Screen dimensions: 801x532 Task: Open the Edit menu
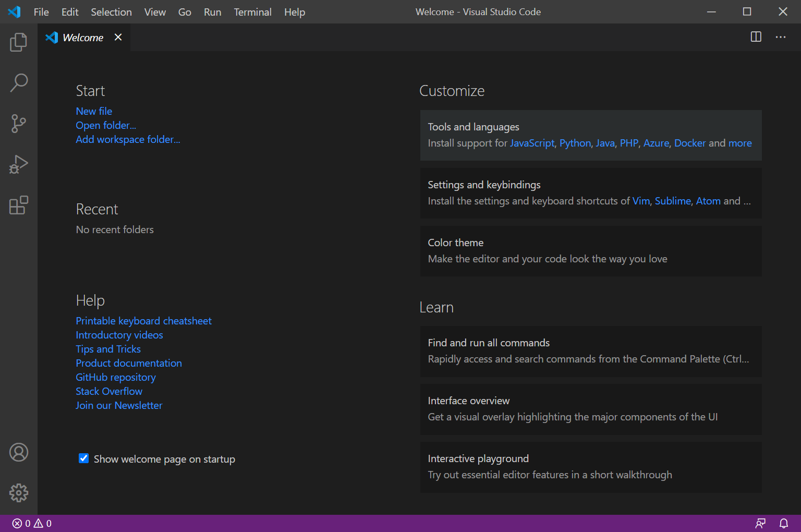tap(70, 12)
